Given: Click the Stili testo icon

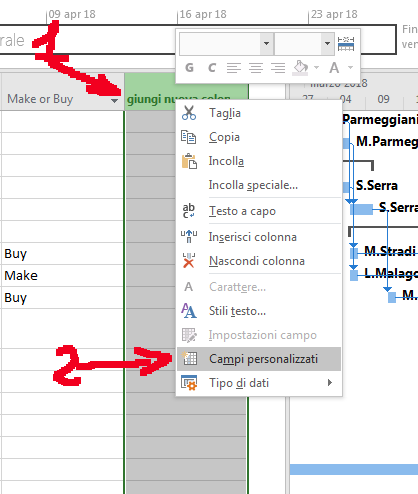Looking at the screenshot, I should coord(189,311).
